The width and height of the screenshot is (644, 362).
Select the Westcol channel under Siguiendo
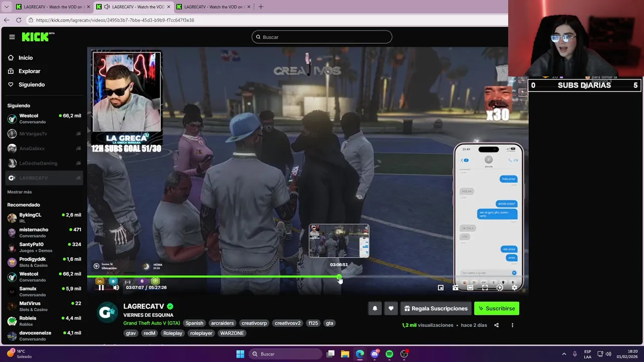tap(44, 119)
